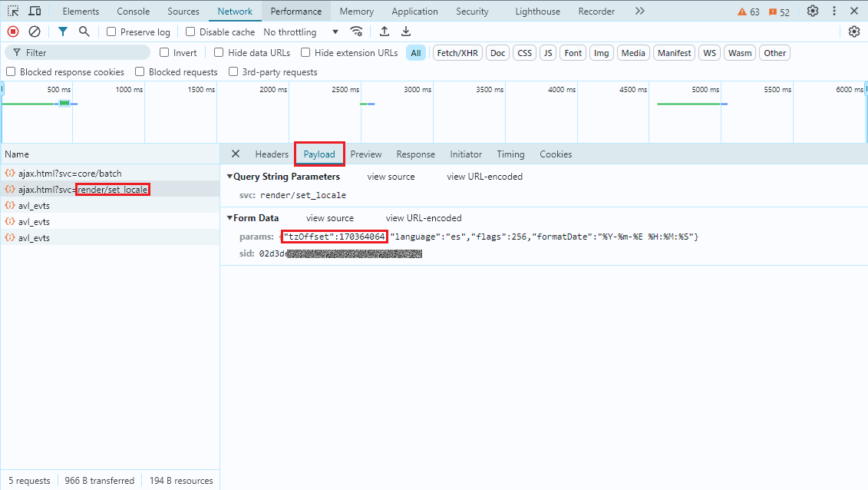Image resolution: width=868 pixels, height=490 pixels.
Task: Toggle the filter funnel icon
Action: pyautogui.click(x=63, y=31)
